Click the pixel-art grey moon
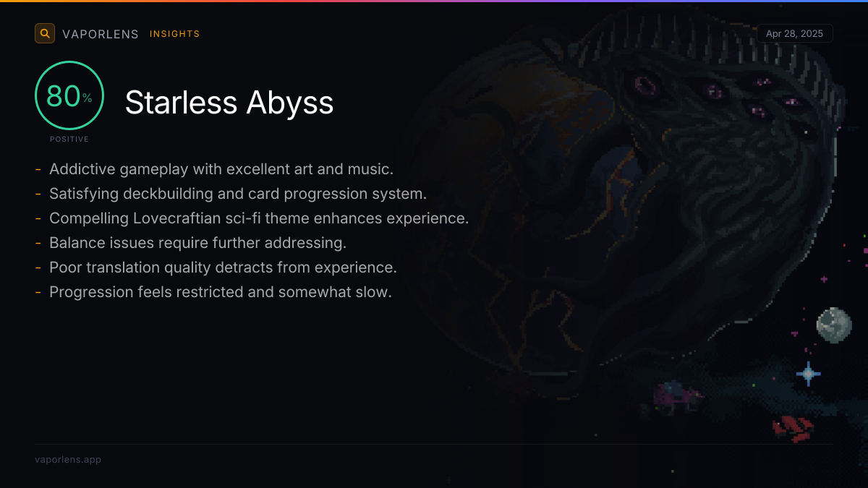 tap(834, 325)
